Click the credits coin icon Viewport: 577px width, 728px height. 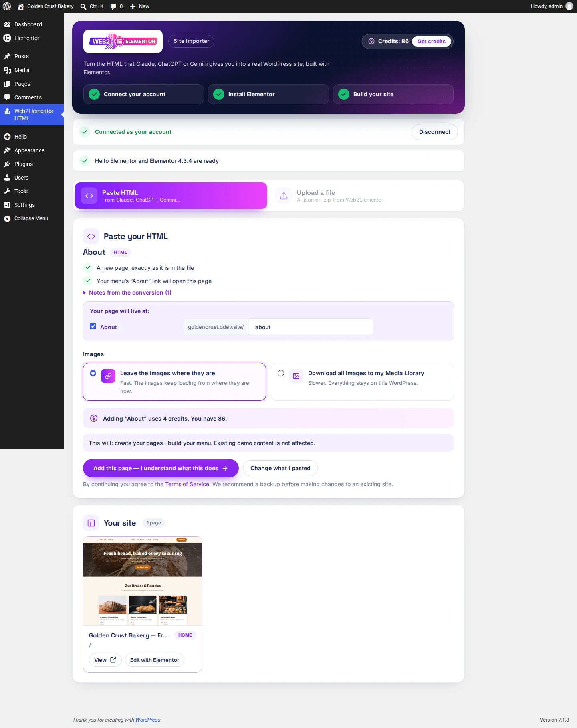point(371,41)
